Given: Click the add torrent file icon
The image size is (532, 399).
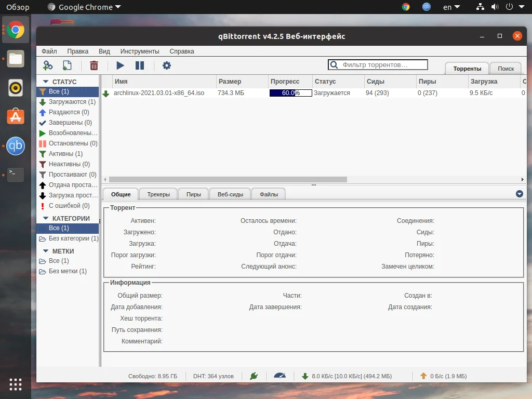Looking at the screenshot, I should [67, 65].
